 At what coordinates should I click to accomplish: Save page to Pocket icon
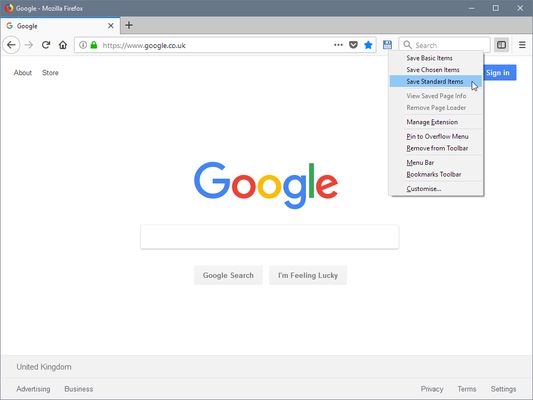pyautogui.click(x=354, y=45)
